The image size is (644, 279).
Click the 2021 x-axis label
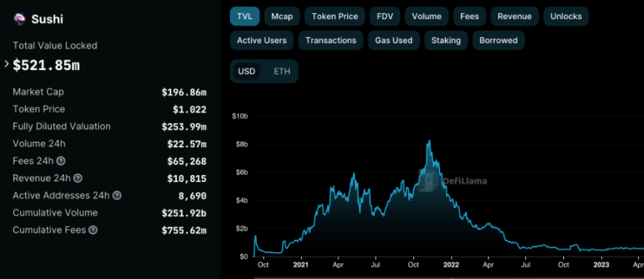(301, 264)
